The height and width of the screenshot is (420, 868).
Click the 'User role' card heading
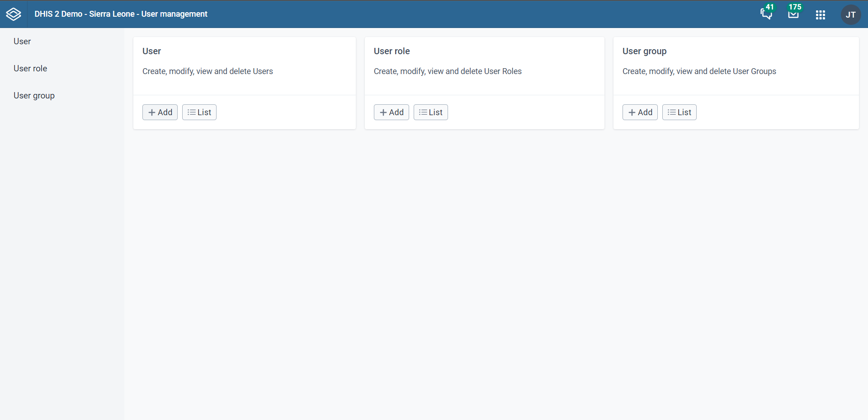392,51
